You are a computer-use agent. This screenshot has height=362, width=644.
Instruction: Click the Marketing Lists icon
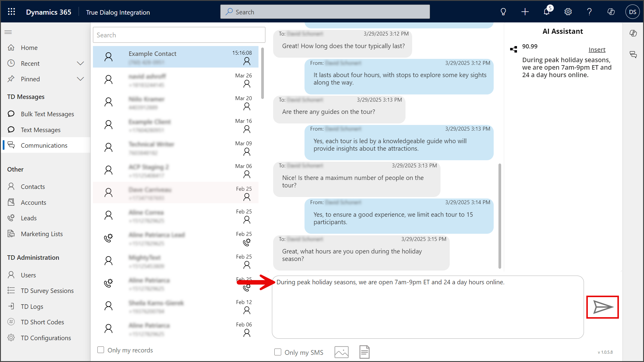11,234
